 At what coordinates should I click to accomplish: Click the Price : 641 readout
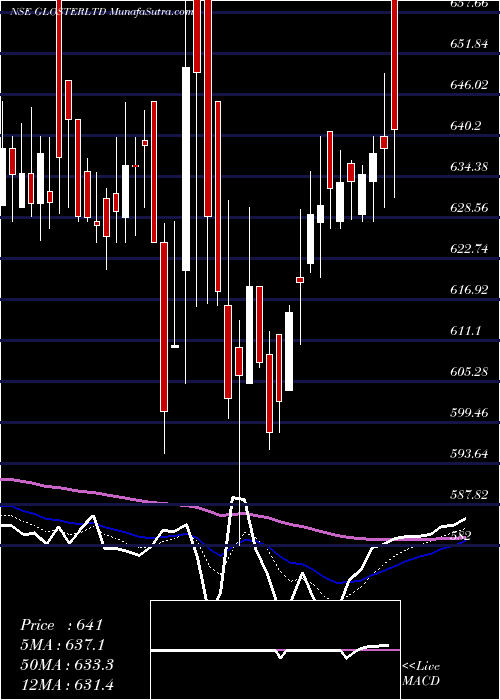coord(62,625)
